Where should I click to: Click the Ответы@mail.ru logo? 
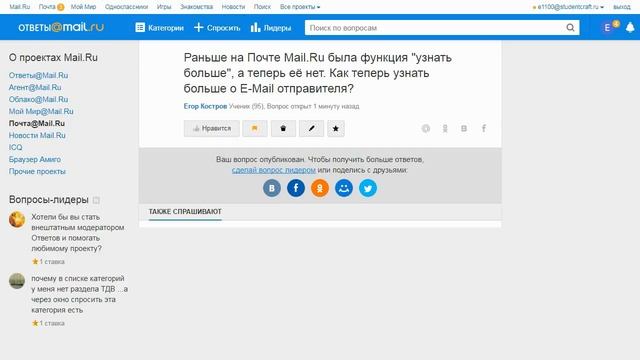pyautogui.click(x=61, y=27)
